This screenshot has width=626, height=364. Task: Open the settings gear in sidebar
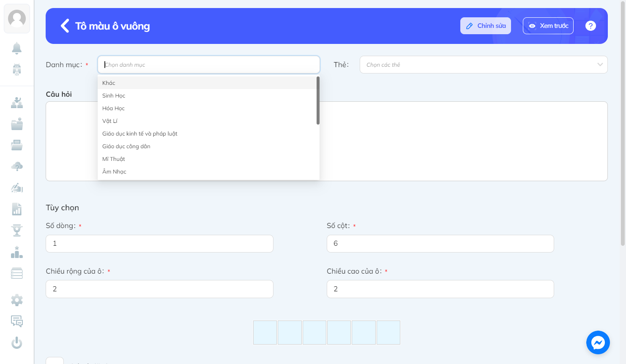pyautogui.click(x=17, y=300)
